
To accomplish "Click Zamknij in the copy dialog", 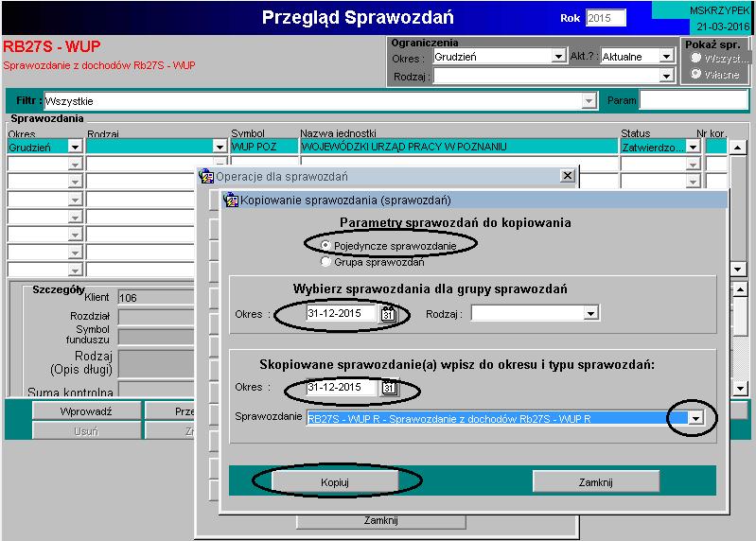I will (x=596, y=482).
